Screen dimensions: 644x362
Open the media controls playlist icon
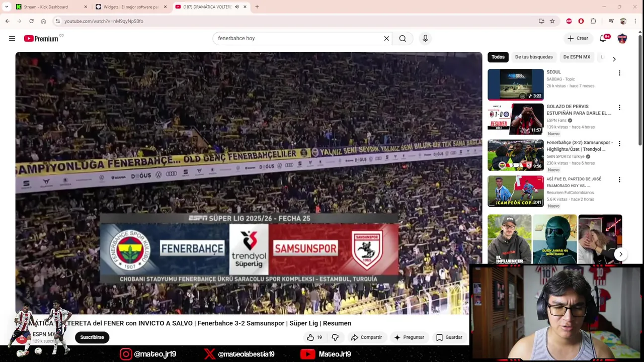click(x=611, y=21)
